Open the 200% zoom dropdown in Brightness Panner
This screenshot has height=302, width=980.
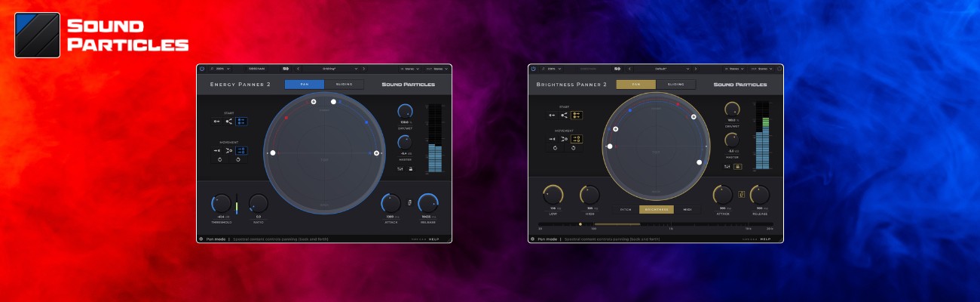pos(552,69)
